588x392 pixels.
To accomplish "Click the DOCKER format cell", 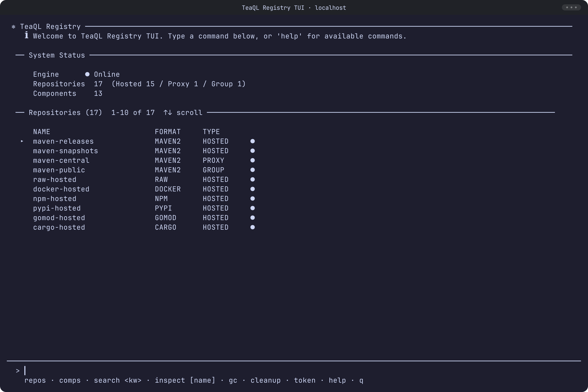I will pos(168,189).
